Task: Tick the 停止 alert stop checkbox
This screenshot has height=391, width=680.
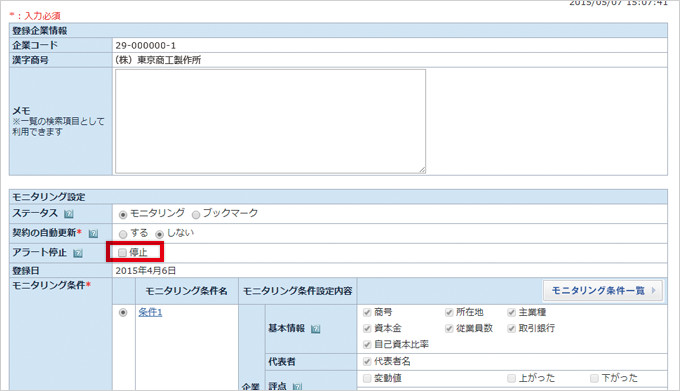Action: [122, 253]
